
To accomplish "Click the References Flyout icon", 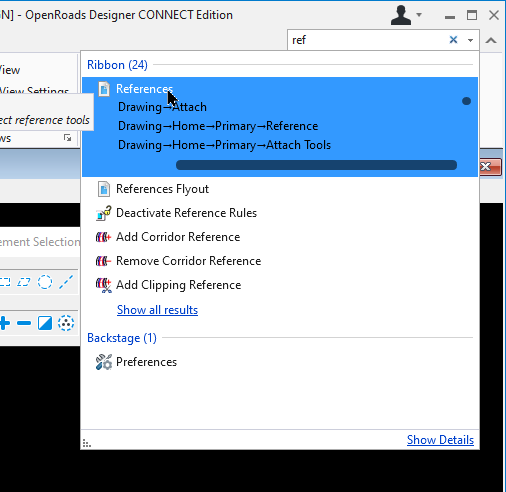I will tap(104, 189).
